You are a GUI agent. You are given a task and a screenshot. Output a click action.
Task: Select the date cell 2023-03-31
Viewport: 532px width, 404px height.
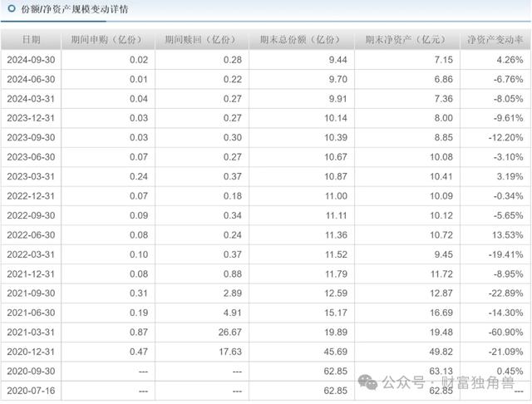31,176
